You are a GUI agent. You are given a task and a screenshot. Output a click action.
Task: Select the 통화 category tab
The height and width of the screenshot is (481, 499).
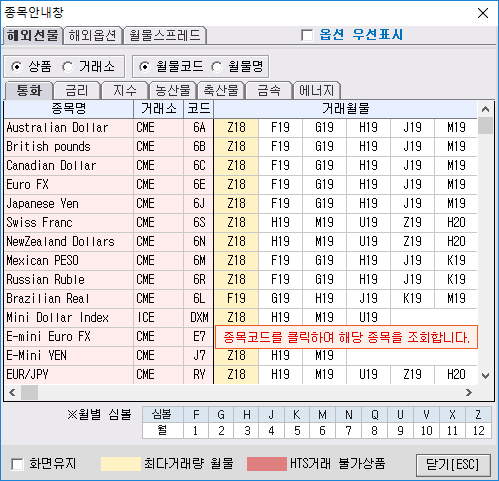tap(29, 90)
